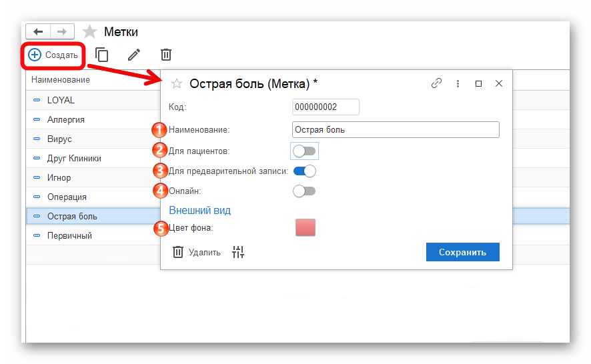The width and height of the screenshot is (591, 364).
Task: Click the blue dash icon beside Первичный
Action: coord(37,235)
